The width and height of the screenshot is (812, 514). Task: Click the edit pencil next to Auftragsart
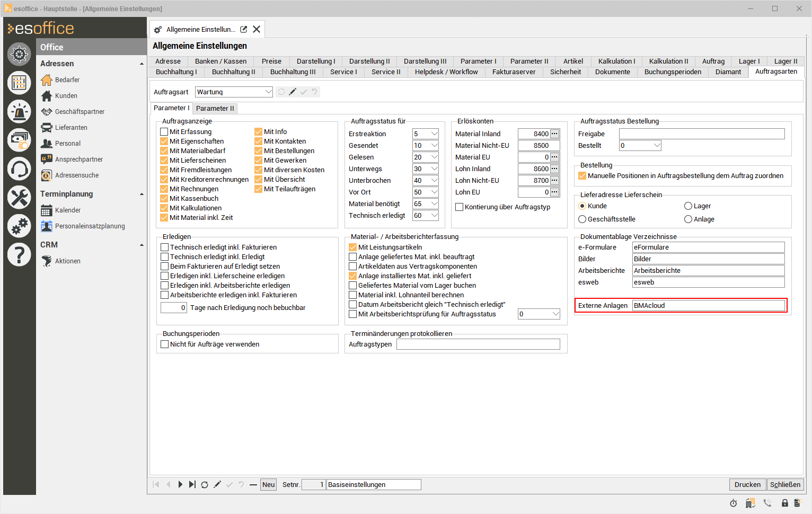(x=293, y=92)
